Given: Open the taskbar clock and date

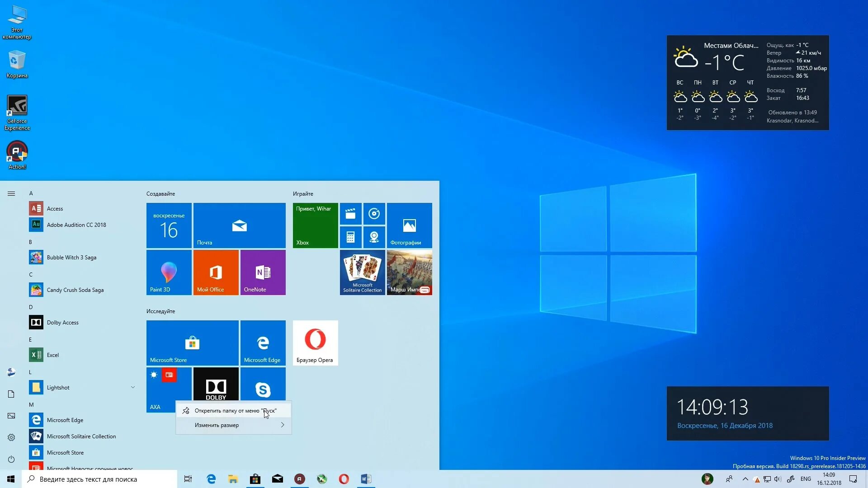Looking at the screenshot, I should click(x=829, y=479).
